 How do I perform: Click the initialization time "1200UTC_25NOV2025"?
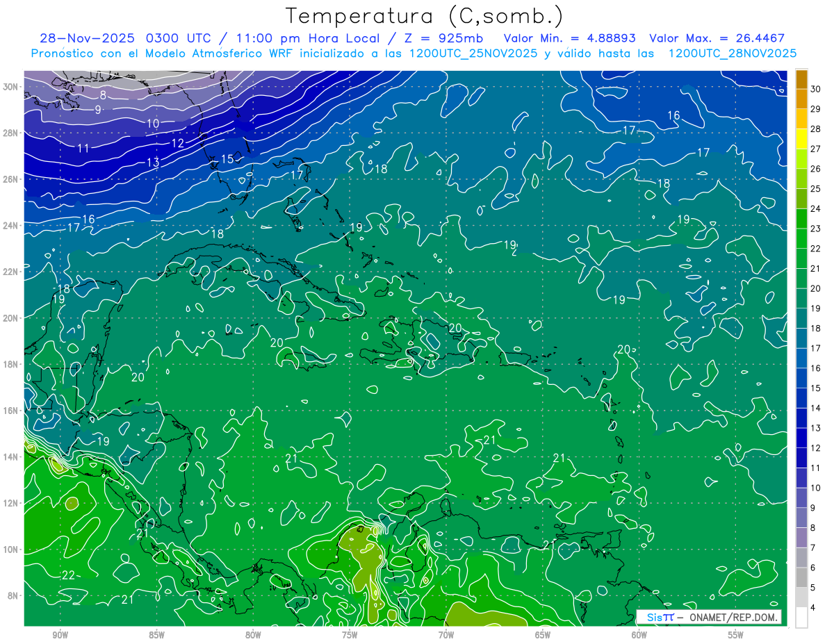pos(473,53)
